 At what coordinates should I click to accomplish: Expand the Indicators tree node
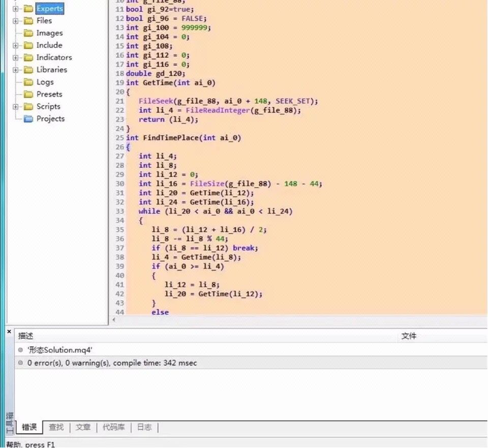coord(15,57)
